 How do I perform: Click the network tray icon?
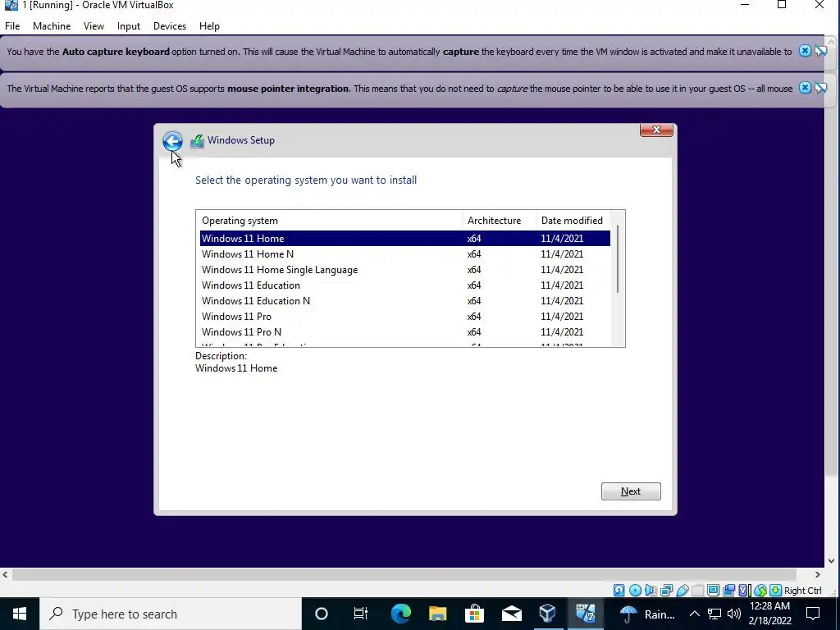pos(714,614)
